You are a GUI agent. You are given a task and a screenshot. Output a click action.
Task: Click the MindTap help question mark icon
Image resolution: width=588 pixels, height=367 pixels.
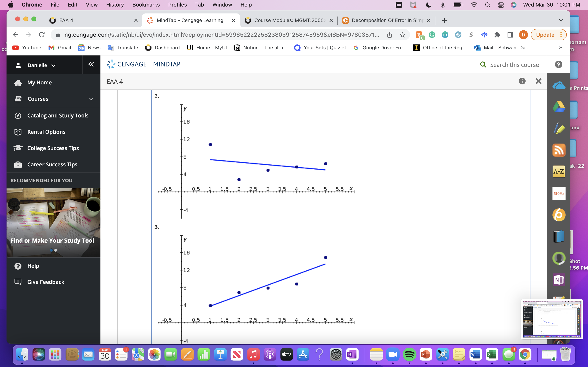558,64
